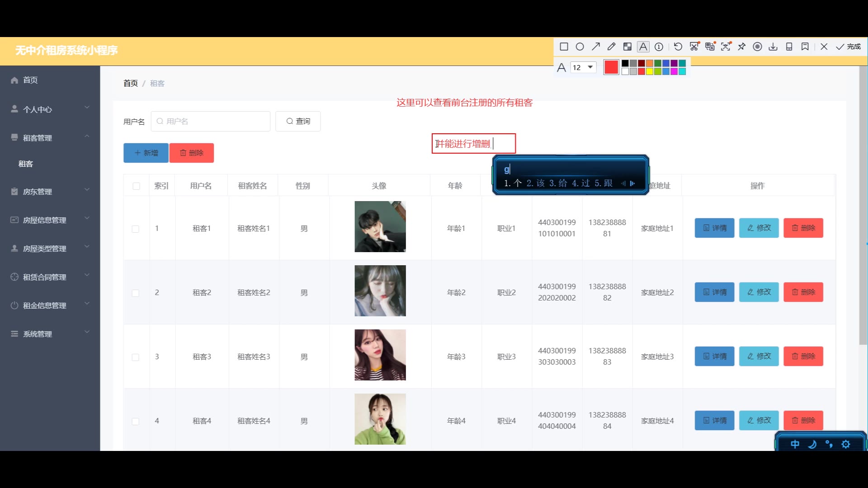
Task: Check the checkbox for row 1
Action: [136, 229]
